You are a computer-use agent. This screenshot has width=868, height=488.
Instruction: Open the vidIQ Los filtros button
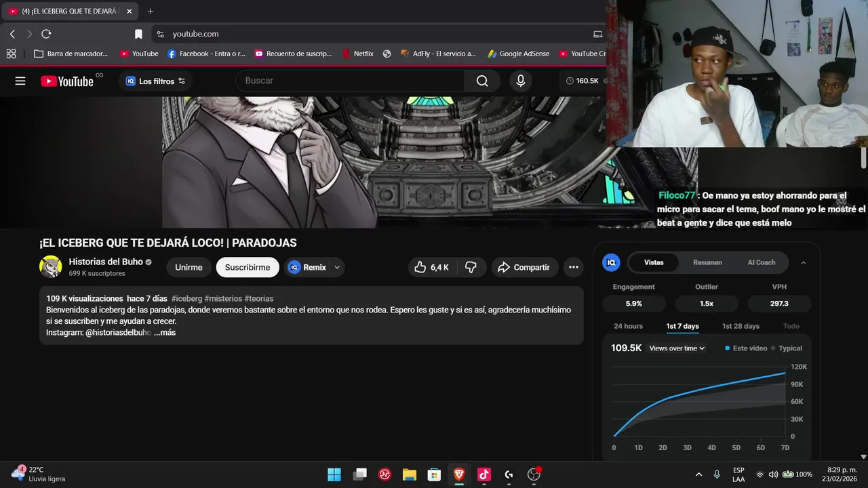pyautogui.click(x=155, y=81)
